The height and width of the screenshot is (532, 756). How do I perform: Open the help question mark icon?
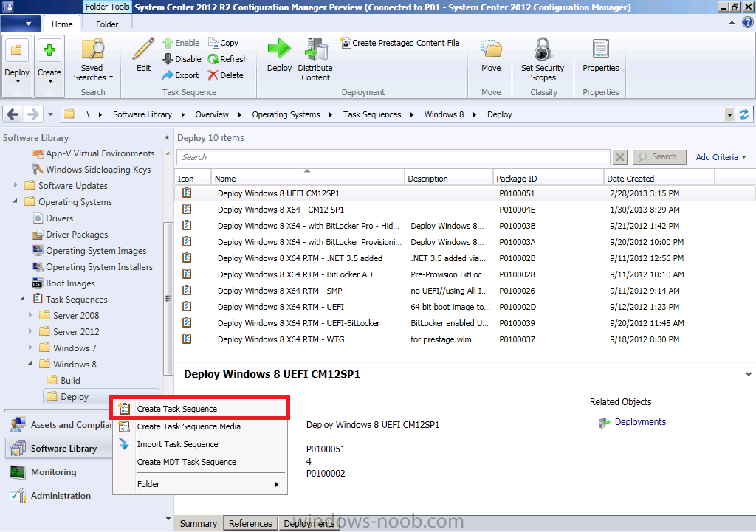(x=748, y=22)
